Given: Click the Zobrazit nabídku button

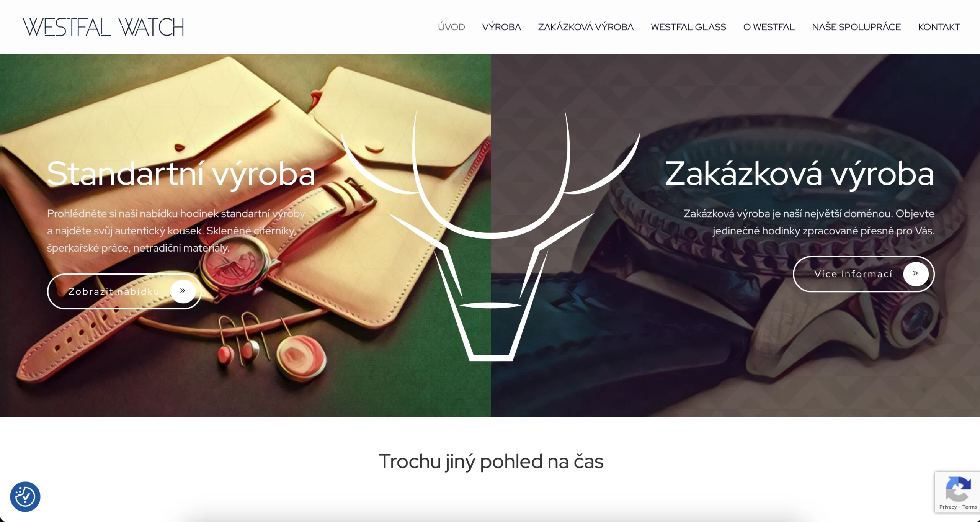Looking at the screenshot, I should coord(124,291).
